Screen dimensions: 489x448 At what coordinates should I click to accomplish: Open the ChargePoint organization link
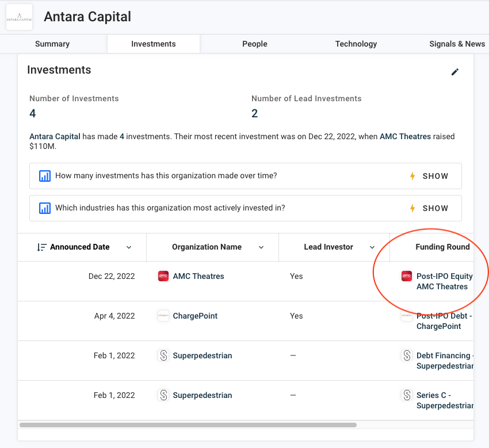tap(195, 316)
